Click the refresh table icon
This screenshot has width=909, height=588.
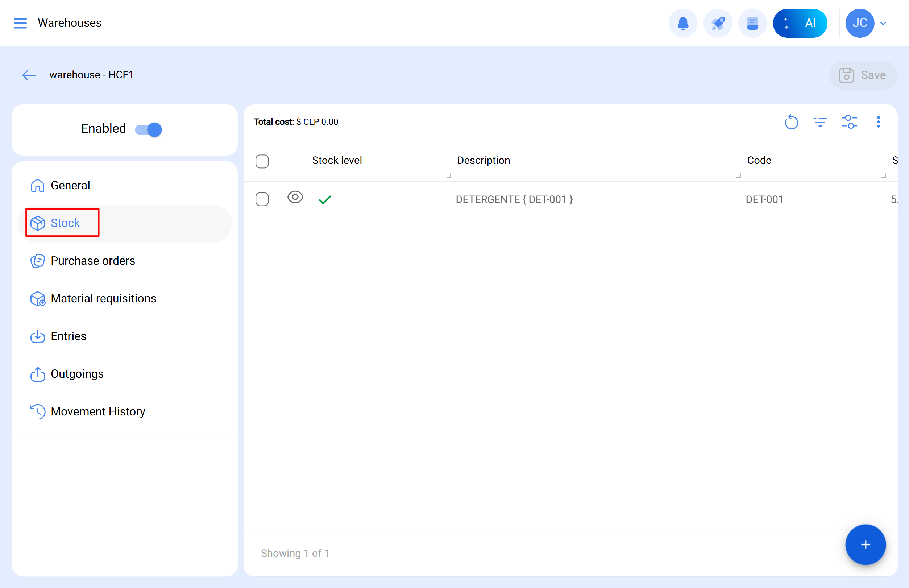point(791,122)
